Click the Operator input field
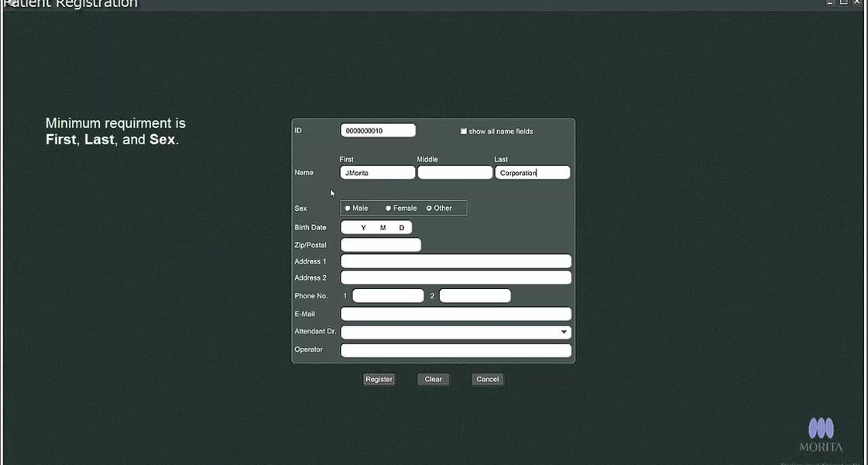The height and width of the screenshot is (465, 868). [x=455, y=350]
